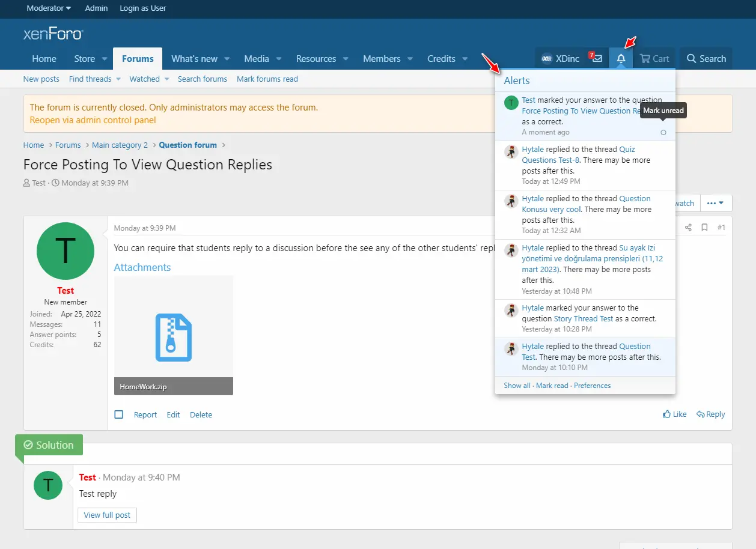Open the Story Thread Test alert link

[x=584, y=319]
